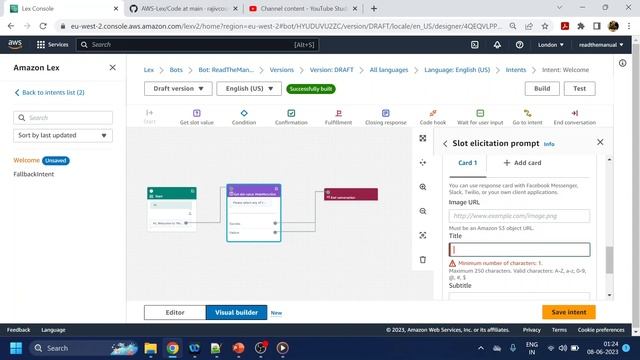Add a Go to intent block
This screenshot has height=360, width=640.
527,117
